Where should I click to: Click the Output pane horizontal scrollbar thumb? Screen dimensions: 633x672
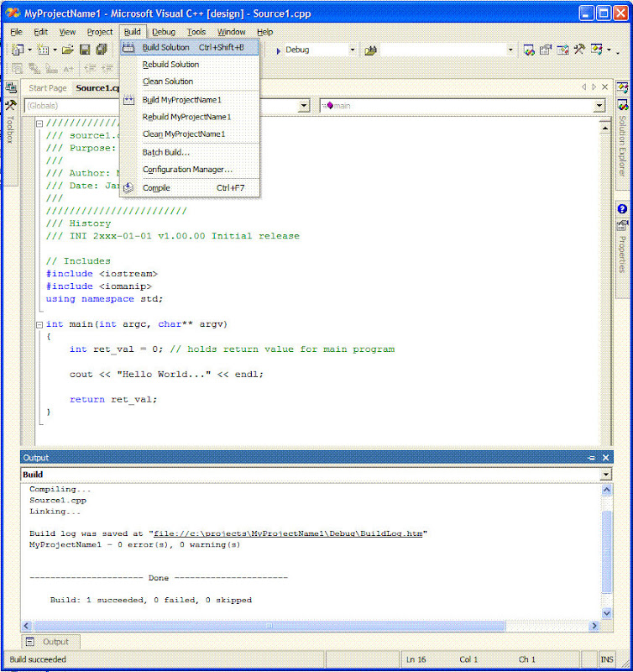coord(269,626)
